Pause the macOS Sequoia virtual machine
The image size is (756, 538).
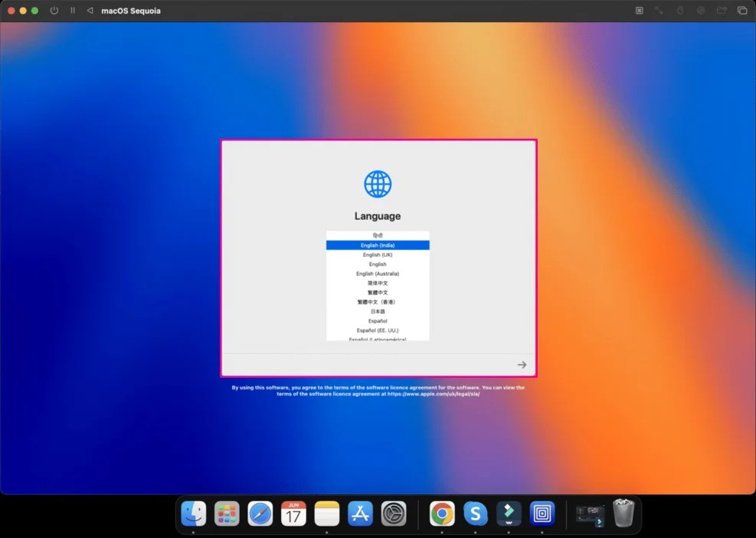click(73, 10)
